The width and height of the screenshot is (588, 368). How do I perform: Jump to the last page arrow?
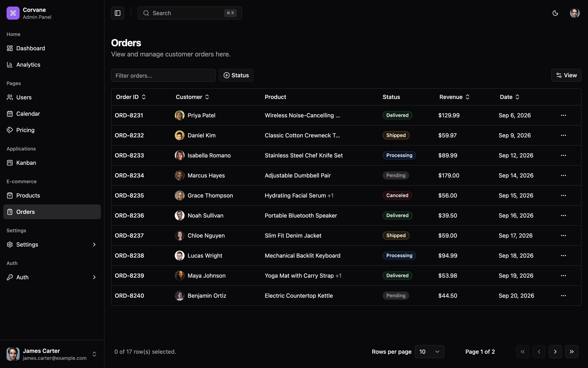571,352
